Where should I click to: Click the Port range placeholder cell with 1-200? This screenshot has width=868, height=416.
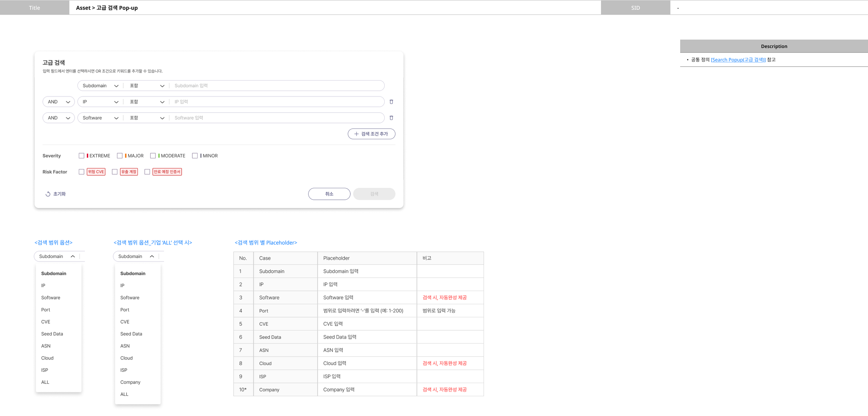[367, 311]
